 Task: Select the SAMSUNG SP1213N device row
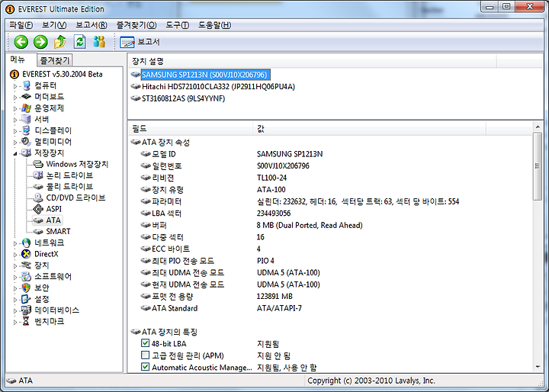(204, 75)
